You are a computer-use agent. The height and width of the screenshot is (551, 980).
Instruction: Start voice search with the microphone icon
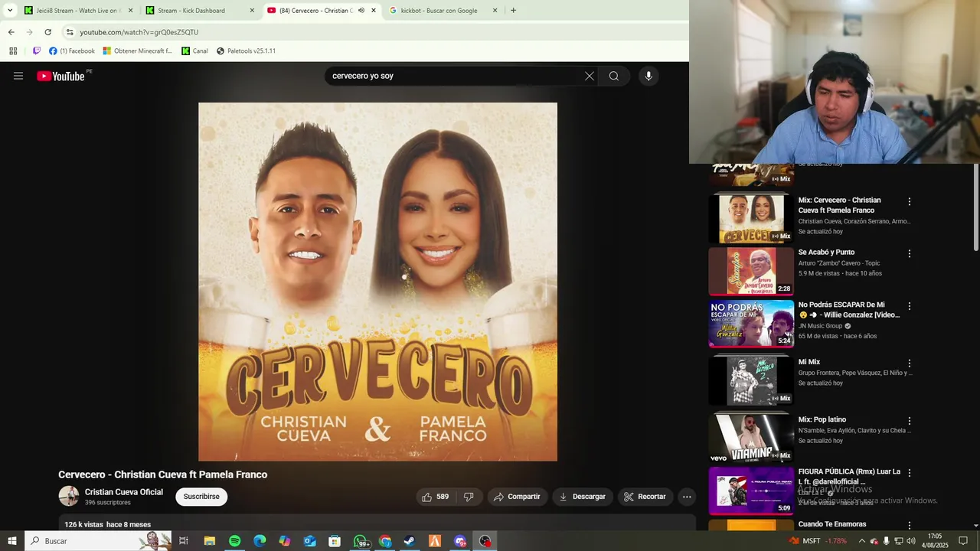(648, 76)
